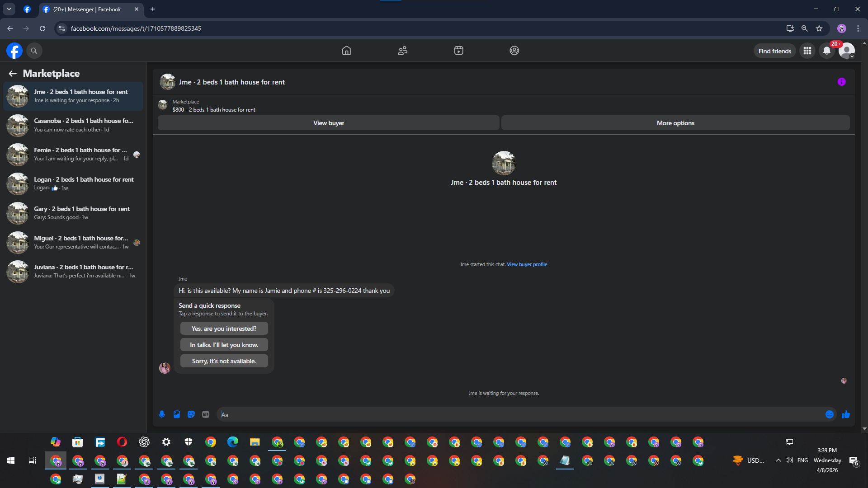Image resolution: width=868 pixels, height=488 pixels.
Task: Go back from Marketplace chats list
Action: [x=13, y=73]
